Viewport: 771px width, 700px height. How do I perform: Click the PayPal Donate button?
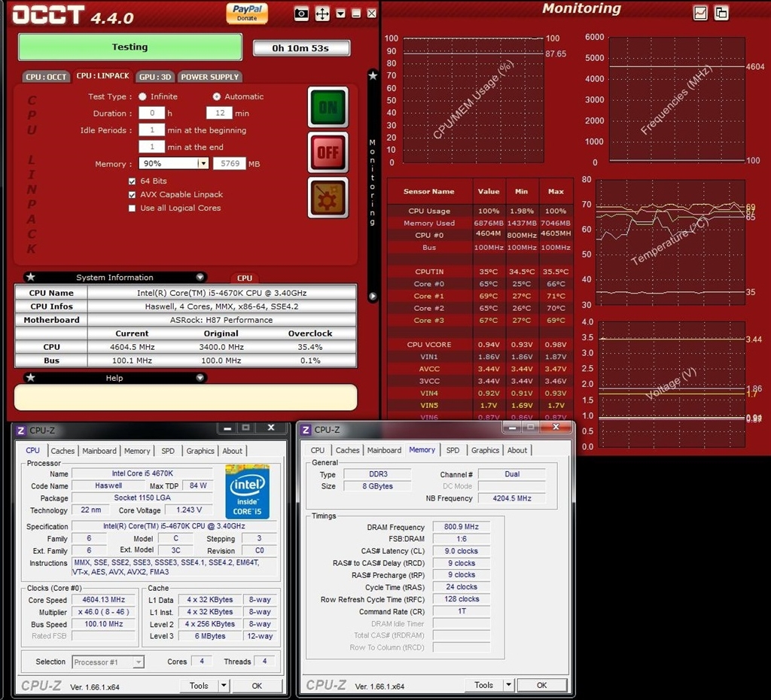point(247,14)
